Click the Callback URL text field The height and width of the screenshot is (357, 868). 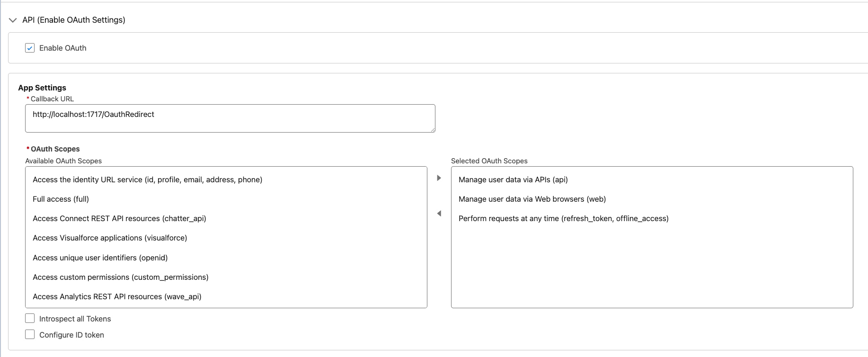coord(230,118)
